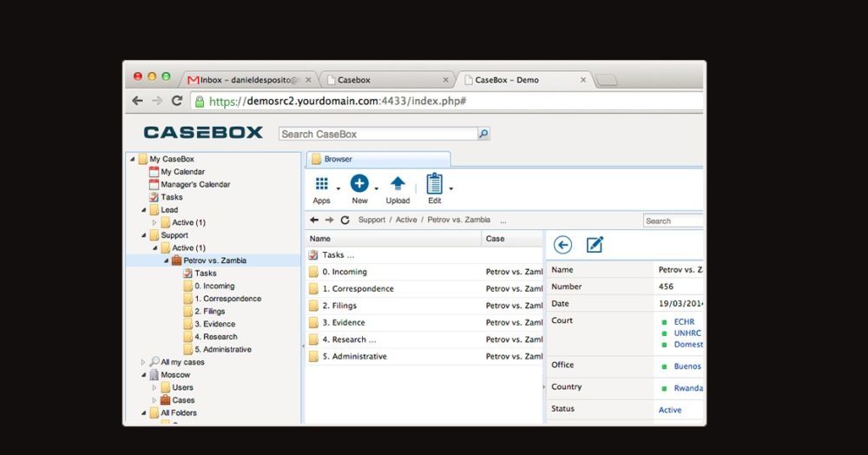Image resolution: width=868 pixels, height=455 pixels.
Task: Open Manager's Calendar in the sidebar
Action: [x=195, y=185]
